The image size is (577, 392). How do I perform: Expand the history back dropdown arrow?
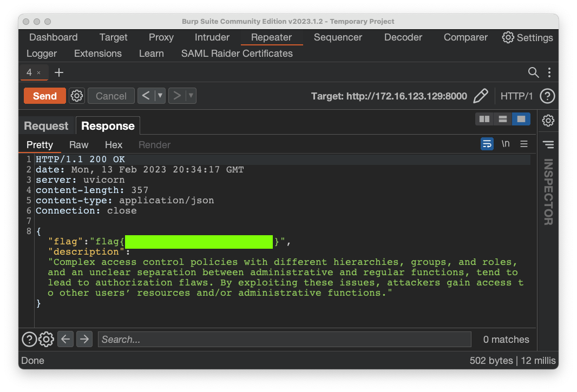(x=160, y=96)
